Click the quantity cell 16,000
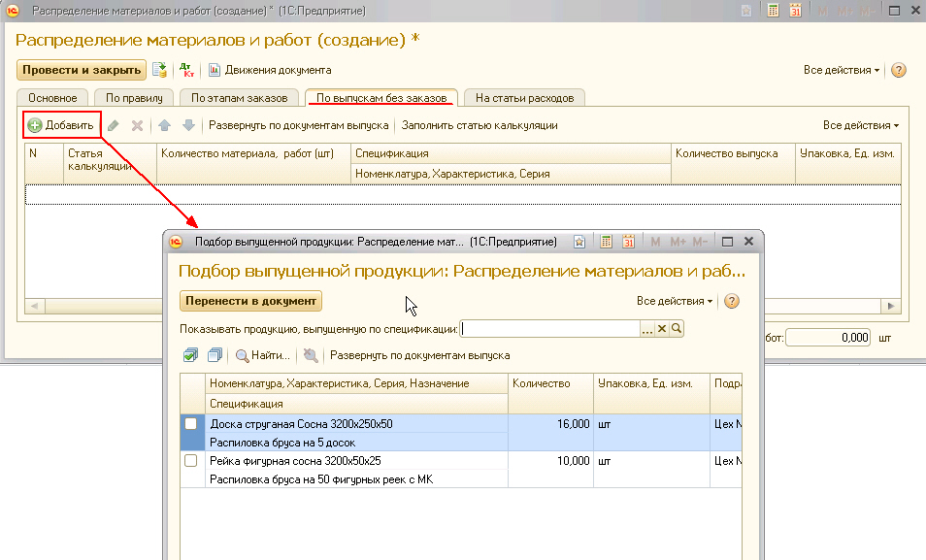Image resolution: width=926 pixels, height=560 pixels. pyautogui.click(x=550, y=424)
